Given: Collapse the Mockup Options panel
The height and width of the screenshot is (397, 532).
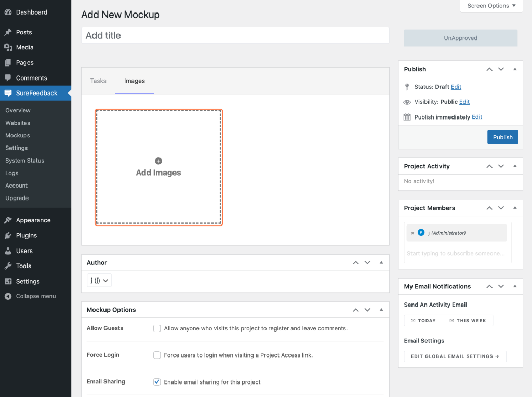Looking at the screenshot, I should pyautogui.click(x=381, y=309).
